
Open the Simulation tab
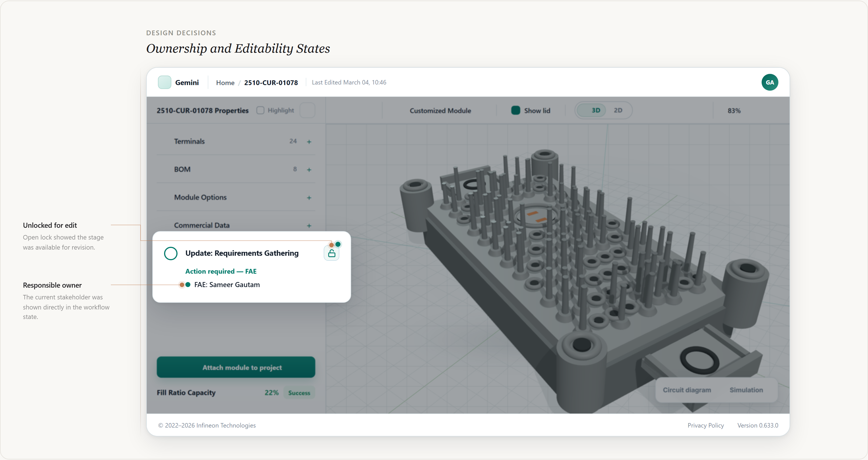pyautogui.click(x=746, y=390)
